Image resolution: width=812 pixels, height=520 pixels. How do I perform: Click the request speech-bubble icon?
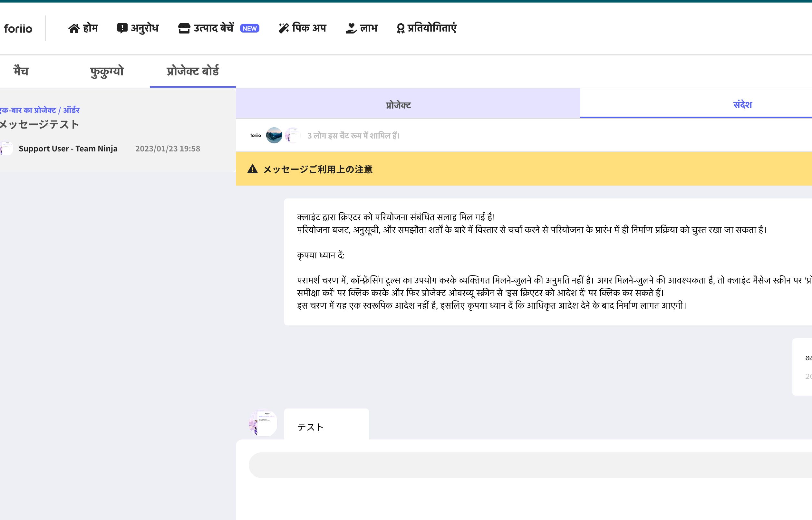click(x=122, y=28)
